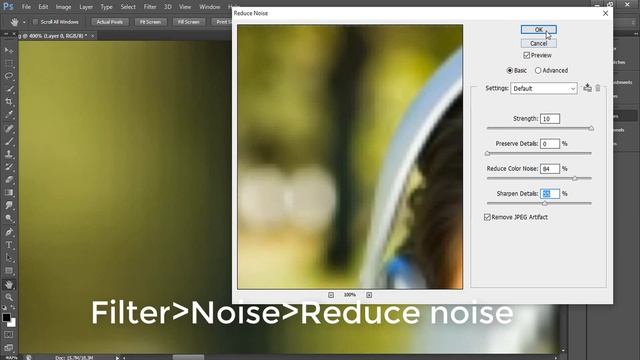Select the Magic Wand tool

9,89
